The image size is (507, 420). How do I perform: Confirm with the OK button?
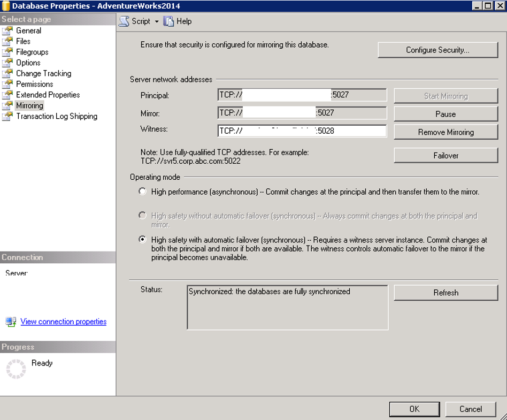pyautogui.click(x=414, y=409)
